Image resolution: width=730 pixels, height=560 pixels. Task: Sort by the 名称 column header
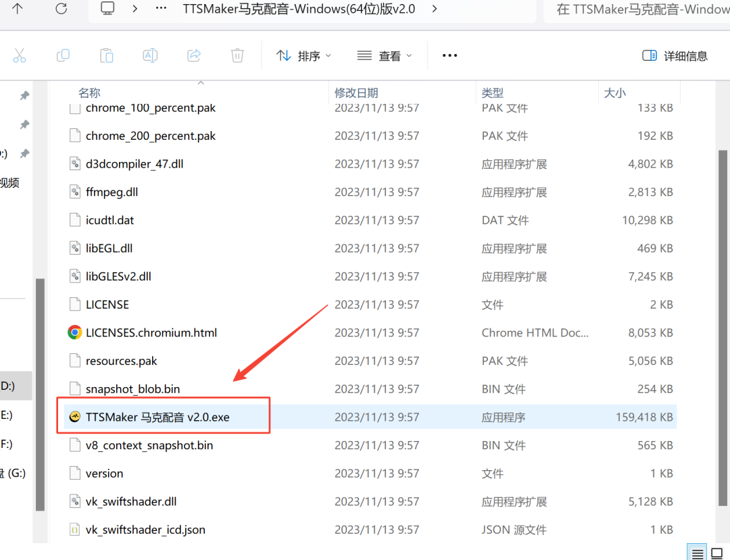tap(89, 93)
